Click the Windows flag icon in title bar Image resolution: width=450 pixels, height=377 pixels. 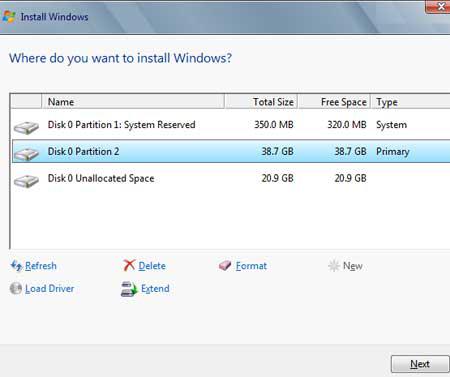pyautogui.click(x=9, y=17)
